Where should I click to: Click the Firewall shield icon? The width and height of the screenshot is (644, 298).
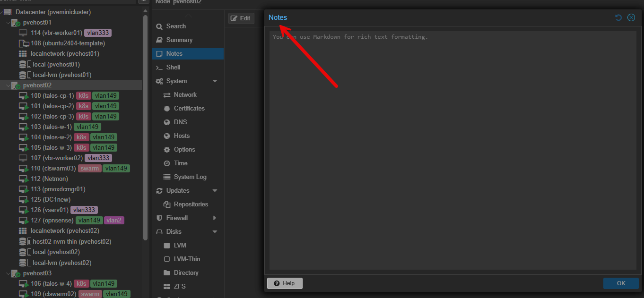(159, 218)
